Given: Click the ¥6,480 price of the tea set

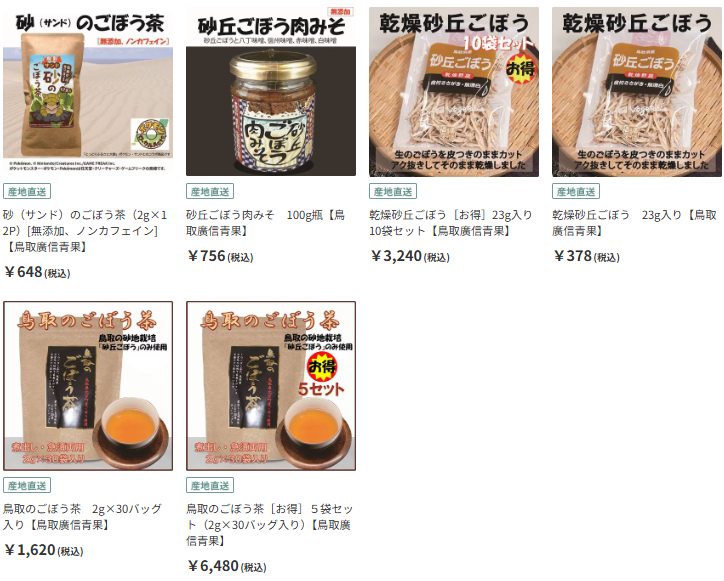Looking at the screenshot, I should coord(227,566).
